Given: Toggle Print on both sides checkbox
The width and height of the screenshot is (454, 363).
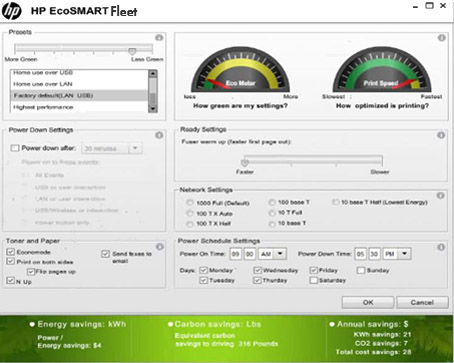Looking at the screenshot, I should coord(10,262).
